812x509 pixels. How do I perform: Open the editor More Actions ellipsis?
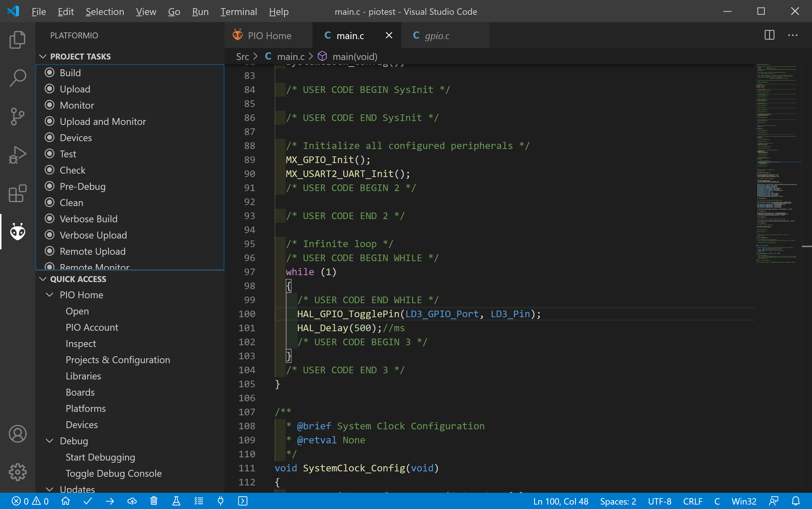[x=793, y=35]
